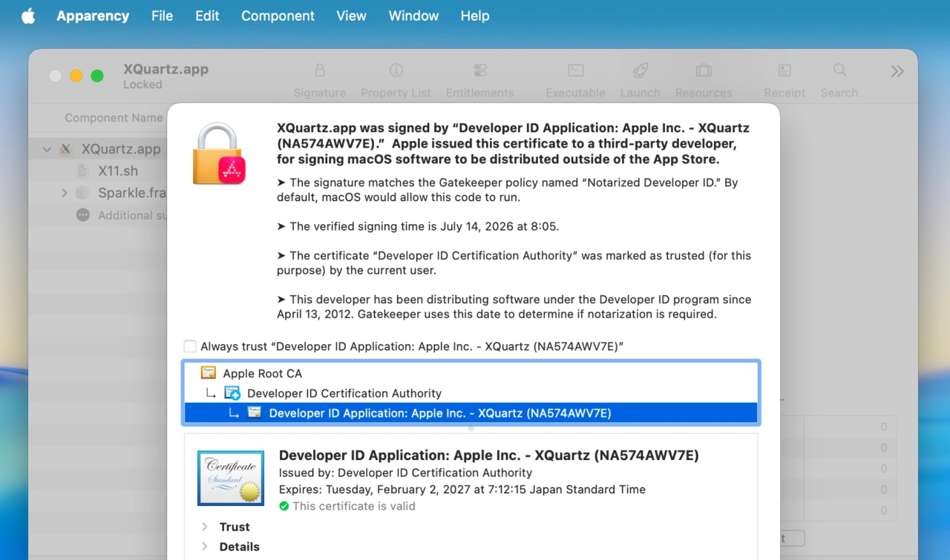Expand the Sparkle framework item
This screenshot has width=950, height=560.
pos(64,193)
